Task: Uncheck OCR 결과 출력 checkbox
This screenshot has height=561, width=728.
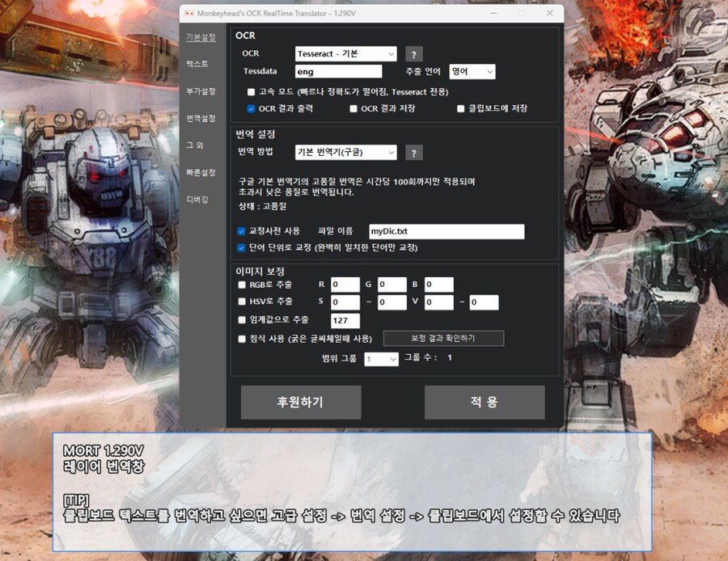Action: click(252, 108)
